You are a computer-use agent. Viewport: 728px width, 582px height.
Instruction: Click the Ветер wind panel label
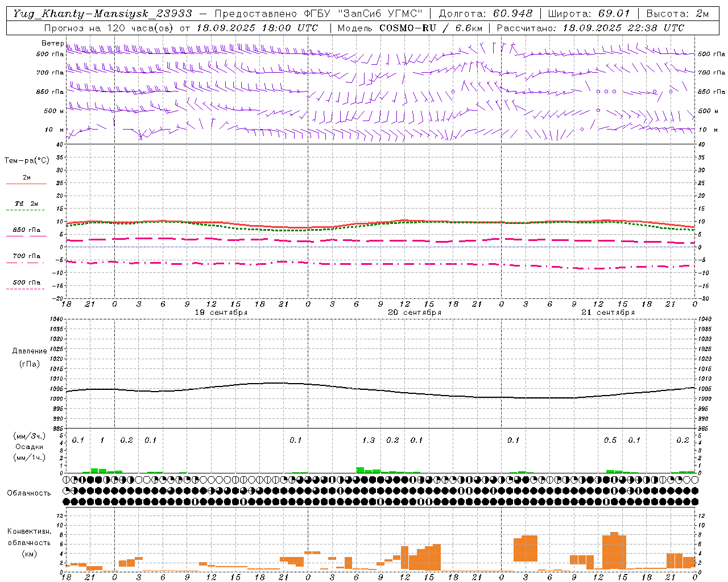click(53, 43)
